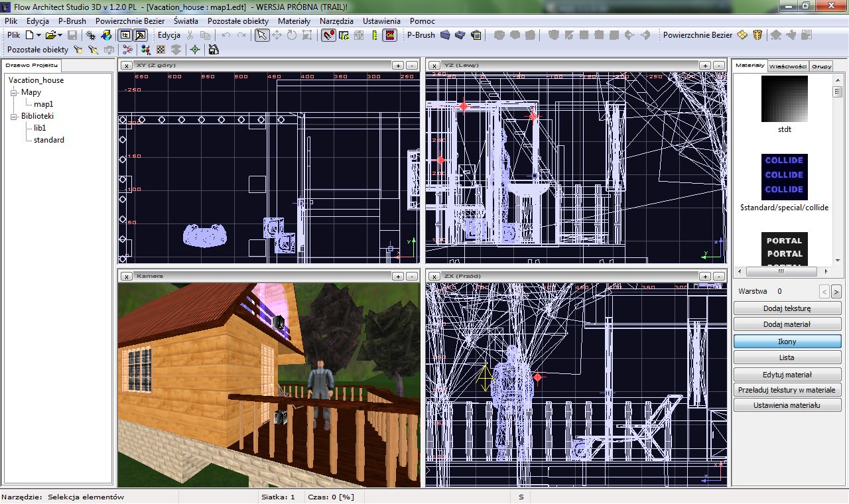Viewport: 849px width, 504px height.
Task: Select the Rotate tool circular arrow icon
Action: [292, 35]
